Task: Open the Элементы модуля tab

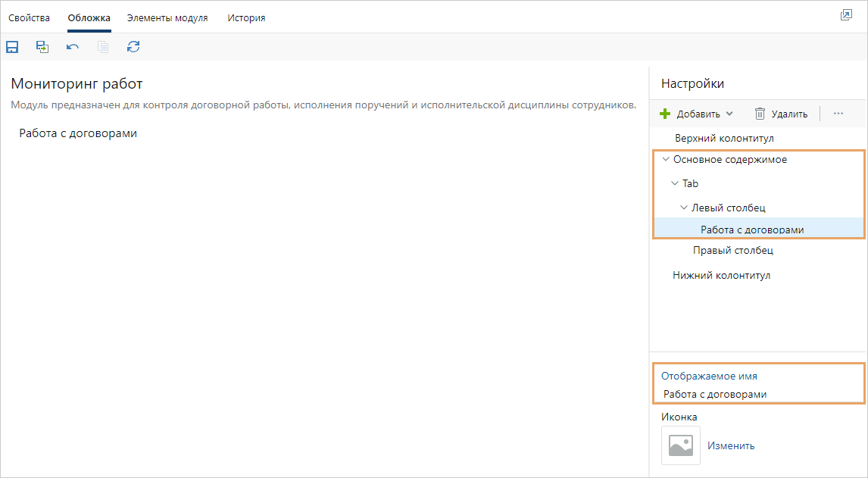Action: 167,17
